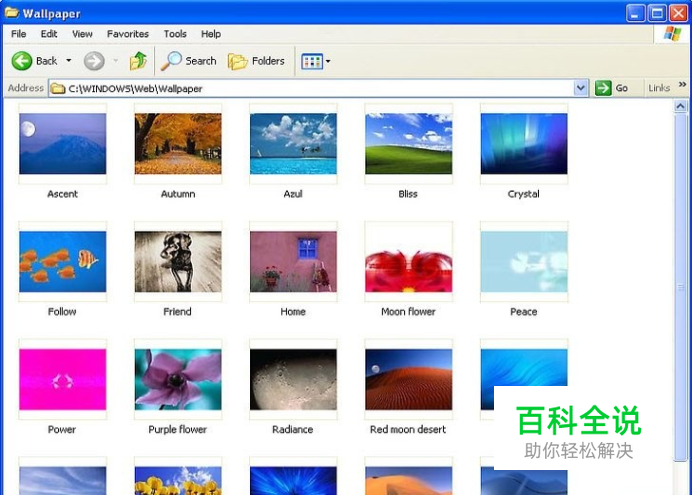
Task: Select the Azul wallpaper thumbnail
Action: [293, 143]
